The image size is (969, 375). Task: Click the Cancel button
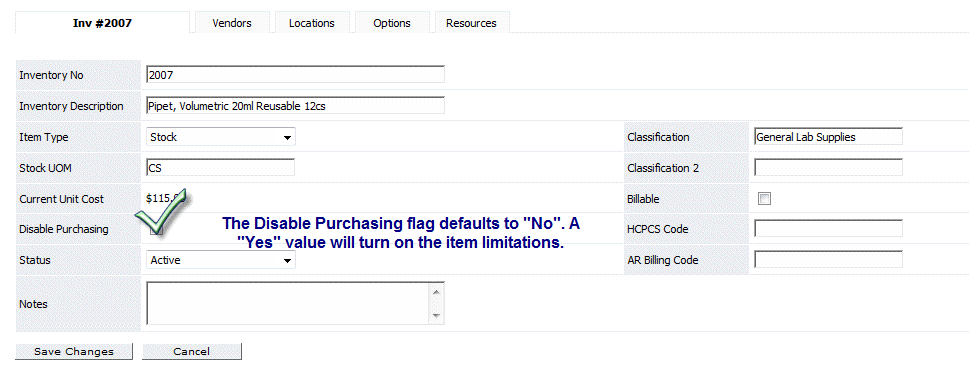(192, 352)
